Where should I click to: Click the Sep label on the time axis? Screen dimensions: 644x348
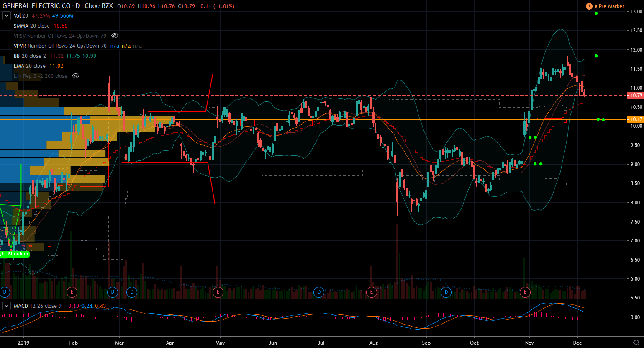coord(426,343)
